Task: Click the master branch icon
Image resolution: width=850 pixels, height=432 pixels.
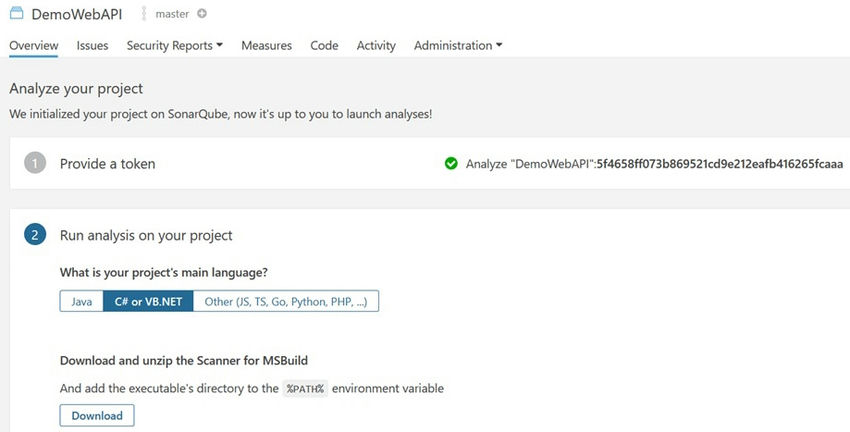Action: click(144, 15)
